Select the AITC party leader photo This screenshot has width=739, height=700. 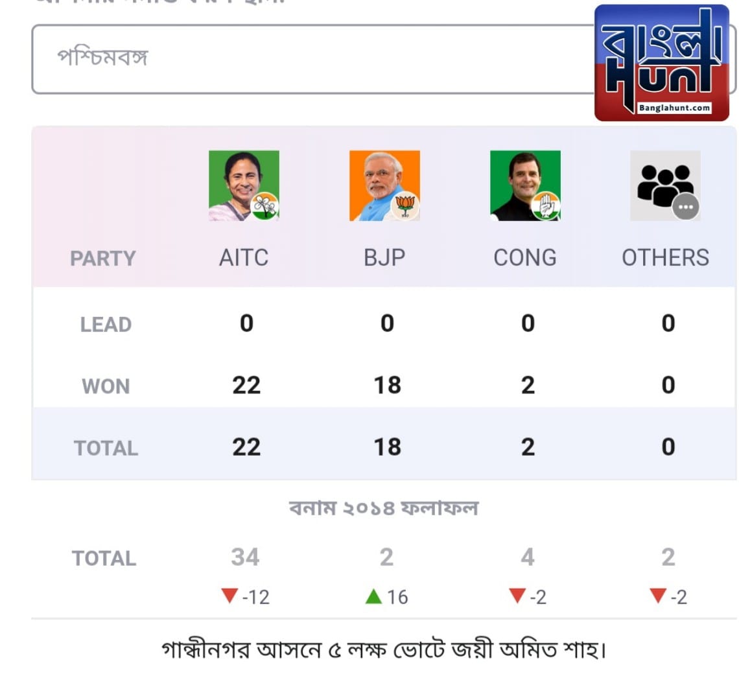[x=244, y=186]
